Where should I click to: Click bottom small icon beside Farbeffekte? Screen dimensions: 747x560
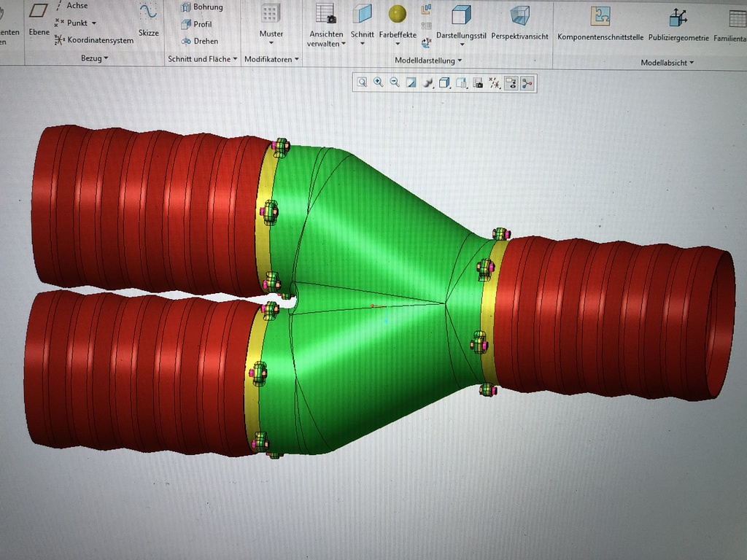pyautogui.click(x=426, y=43)
